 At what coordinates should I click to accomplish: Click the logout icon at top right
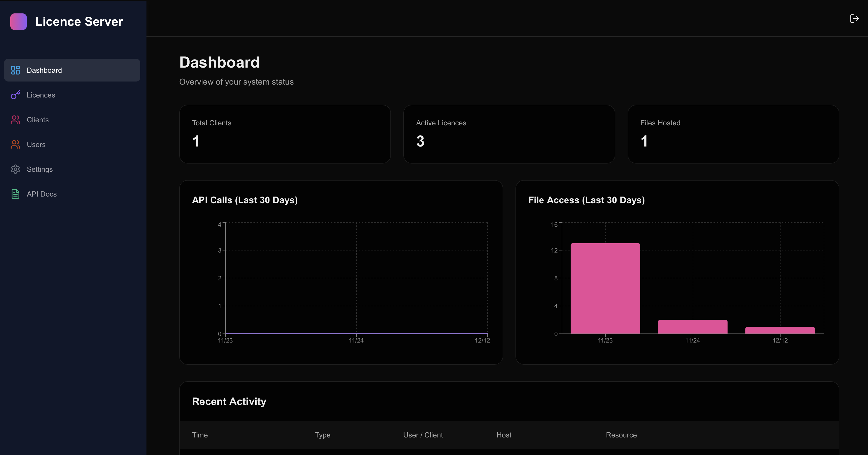point(855,19)
